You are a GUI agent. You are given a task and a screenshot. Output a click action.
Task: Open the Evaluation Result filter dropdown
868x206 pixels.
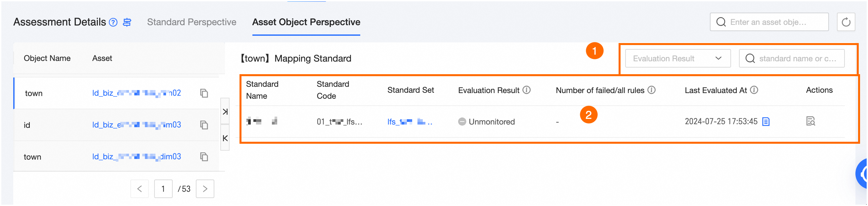pos(677,59)
